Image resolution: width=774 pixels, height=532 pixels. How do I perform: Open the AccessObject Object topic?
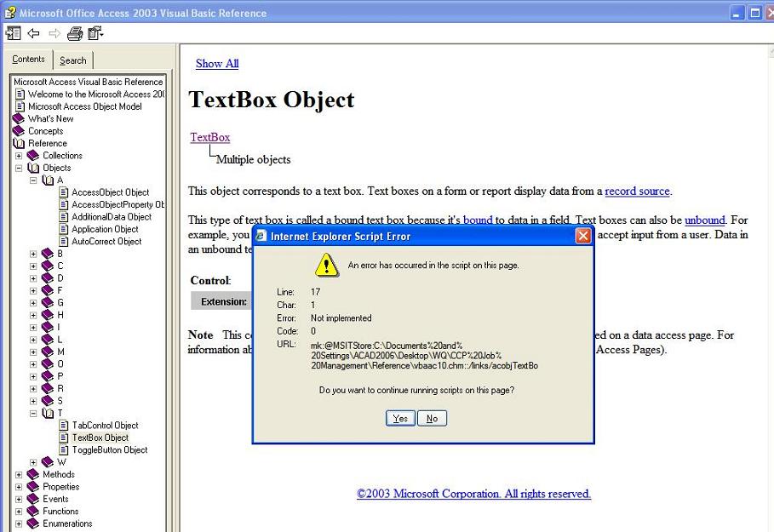click(x=110, y=192)
